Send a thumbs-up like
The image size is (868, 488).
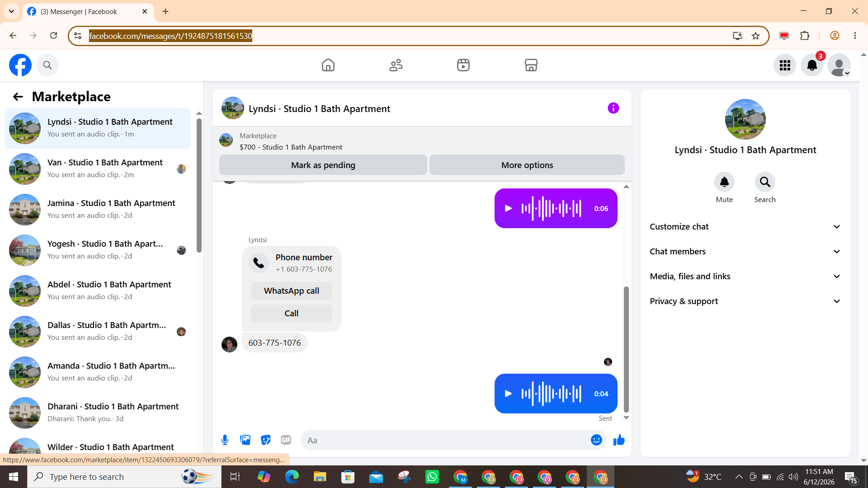[x=619, y=440]
